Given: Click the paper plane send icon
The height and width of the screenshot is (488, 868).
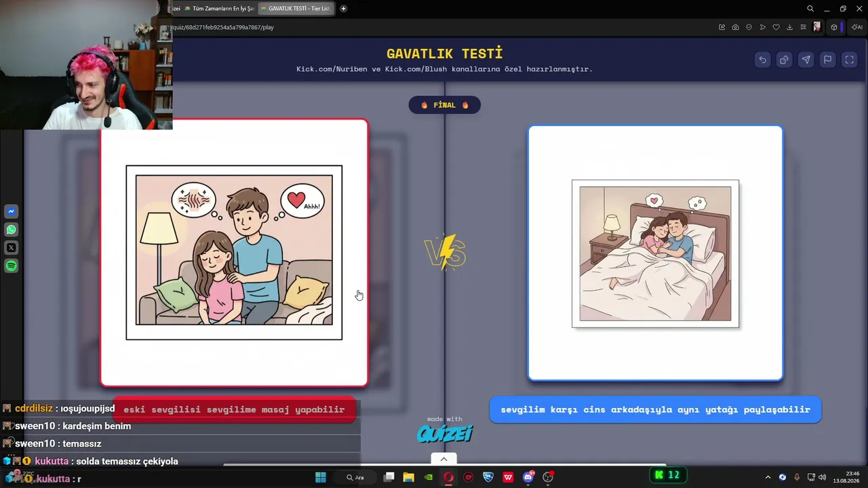Looking at the screenshot, I should pyautogui.click(x=806, y=60).
